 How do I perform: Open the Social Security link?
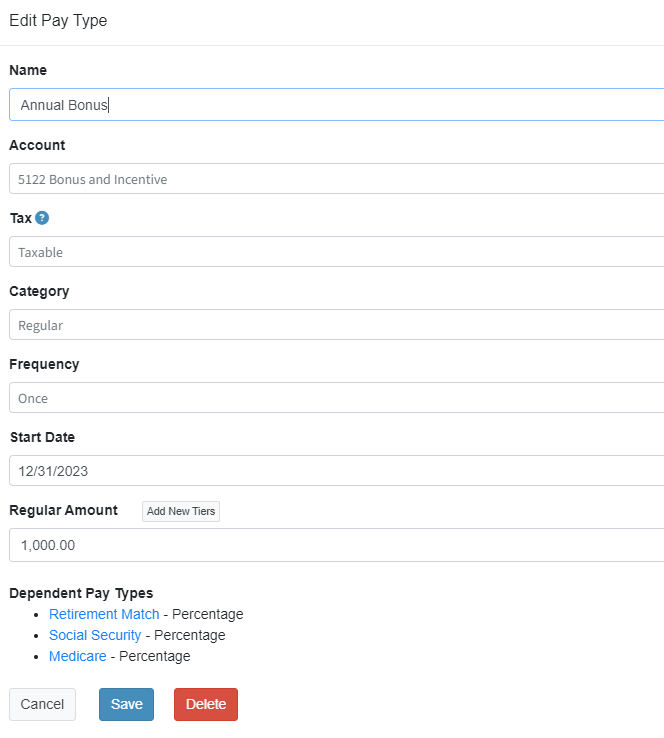[x=95, y=635]
